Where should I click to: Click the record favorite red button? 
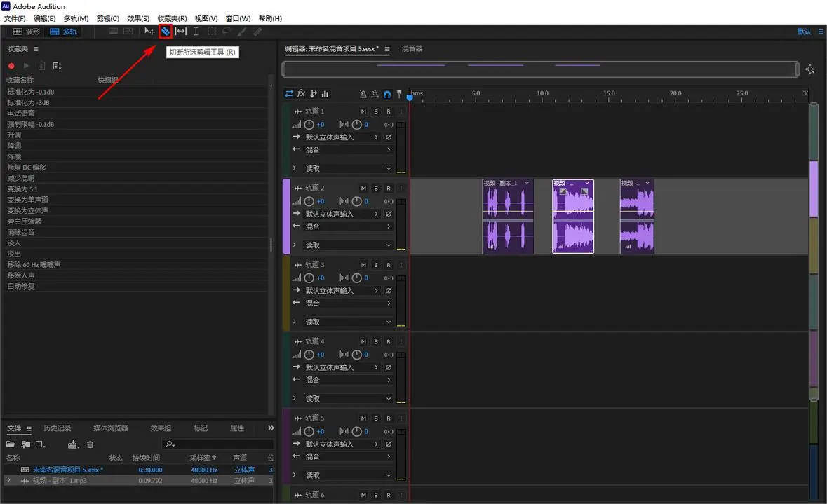pos(11,66)
